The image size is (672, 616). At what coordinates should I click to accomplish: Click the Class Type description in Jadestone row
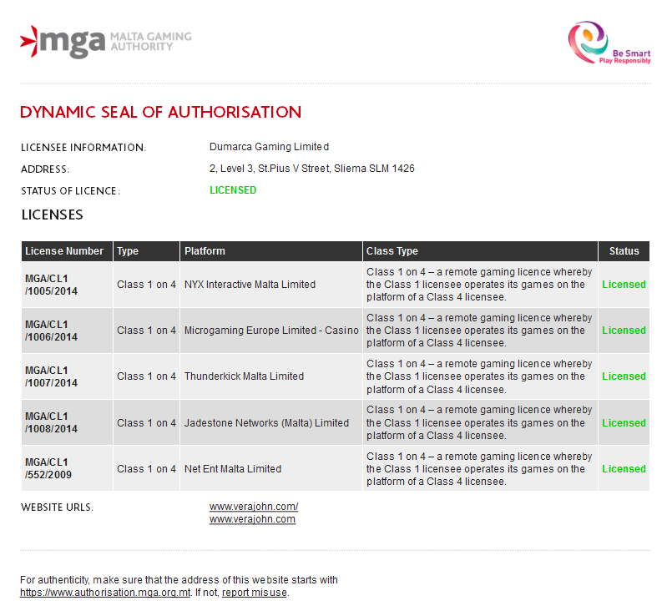point(479,422)
